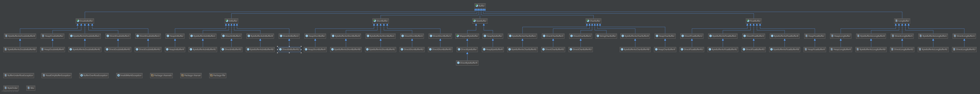This screenshot has width=980, height=94.
Task: Click the HeapFloatBufferR node
Action: [814, 50]
